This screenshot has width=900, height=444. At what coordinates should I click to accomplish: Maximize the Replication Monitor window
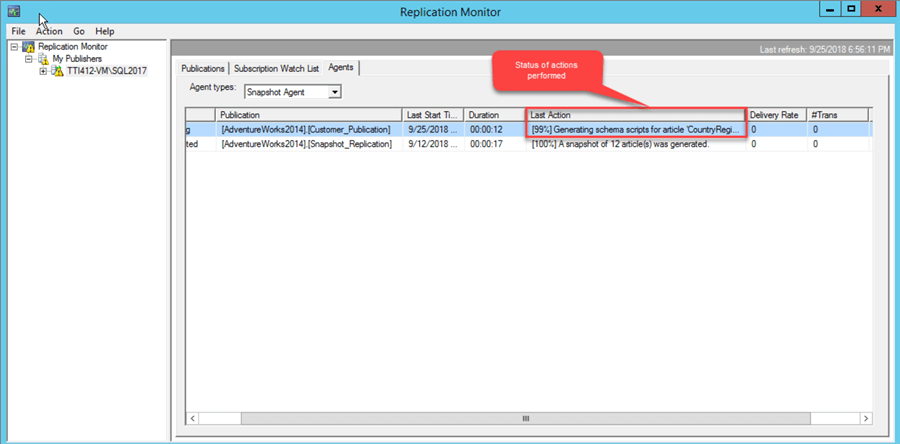(x=851, y=9)
